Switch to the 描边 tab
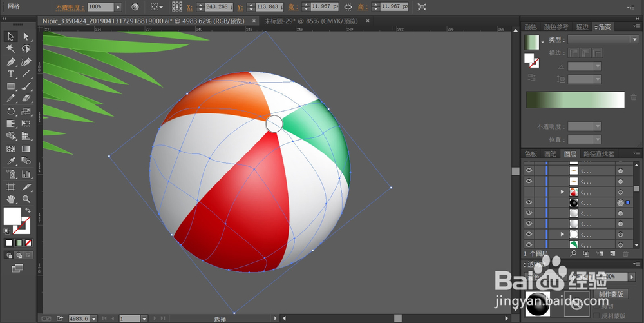The width and height of the screenshot is (644, 323). [582, 26]
